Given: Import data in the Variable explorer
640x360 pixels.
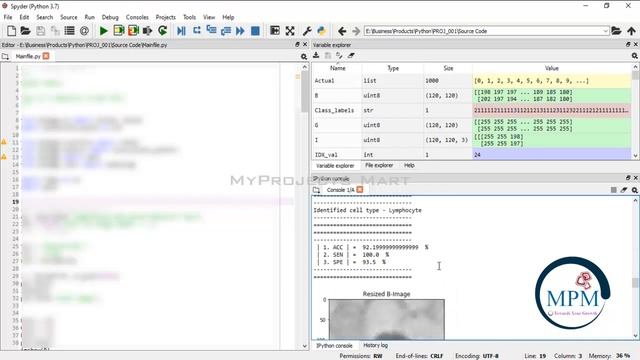Looking at the screenshot, I should (316, 55).
